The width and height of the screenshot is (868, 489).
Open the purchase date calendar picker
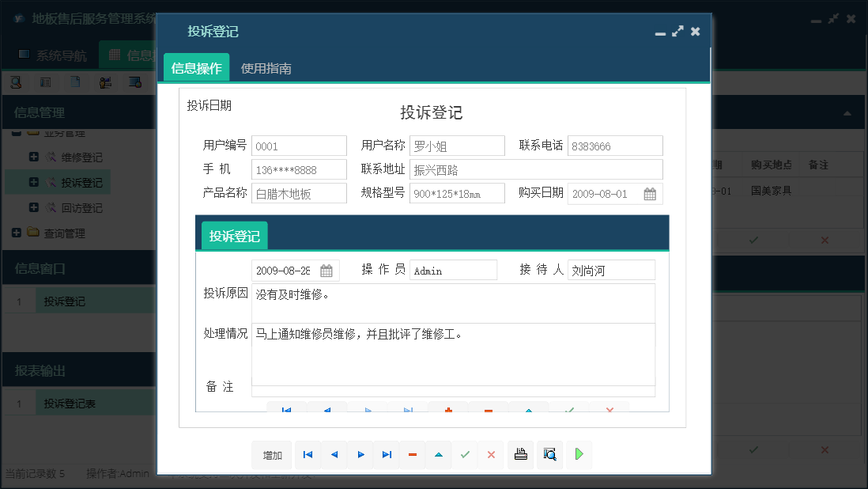650,193
